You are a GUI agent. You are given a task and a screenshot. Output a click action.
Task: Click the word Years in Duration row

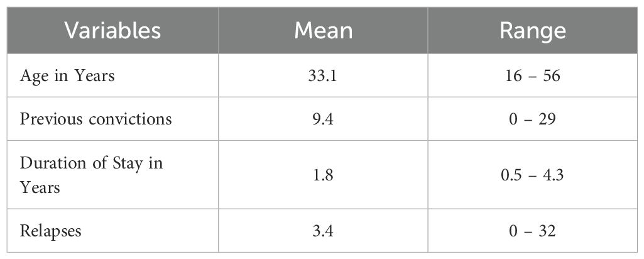pos(40,188)
